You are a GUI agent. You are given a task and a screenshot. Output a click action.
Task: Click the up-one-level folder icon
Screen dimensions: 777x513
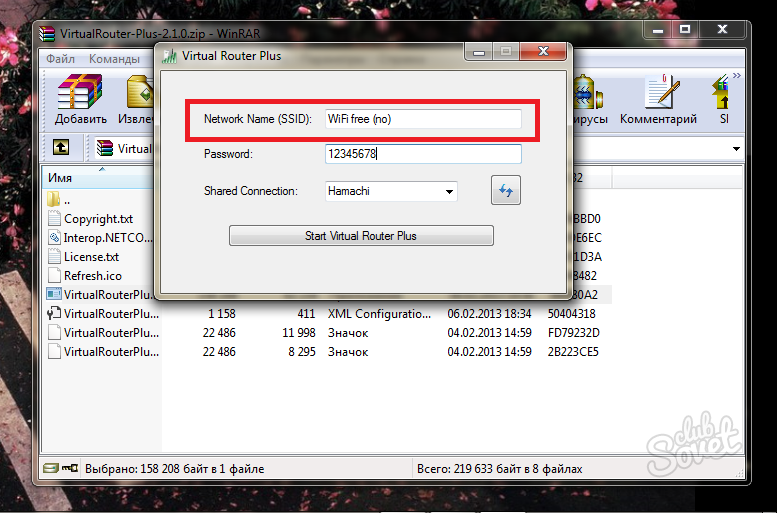point(61,148)
